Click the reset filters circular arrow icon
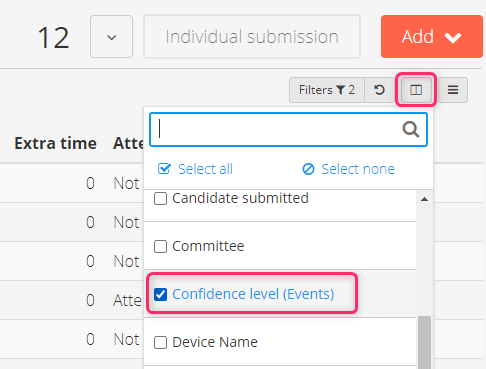Image resolution: width=486 pixels, height=369 pixels. 379,90
